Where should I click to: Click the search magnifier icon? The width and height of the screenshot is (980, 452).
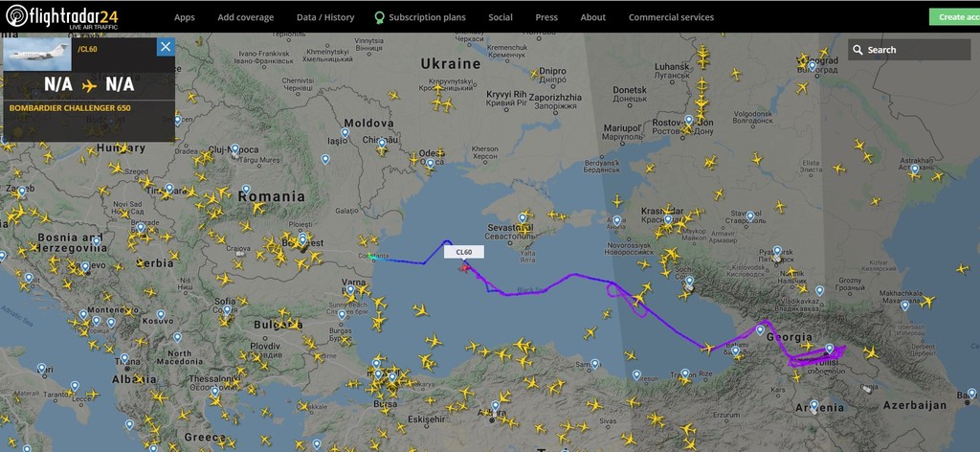pos(858,50)
